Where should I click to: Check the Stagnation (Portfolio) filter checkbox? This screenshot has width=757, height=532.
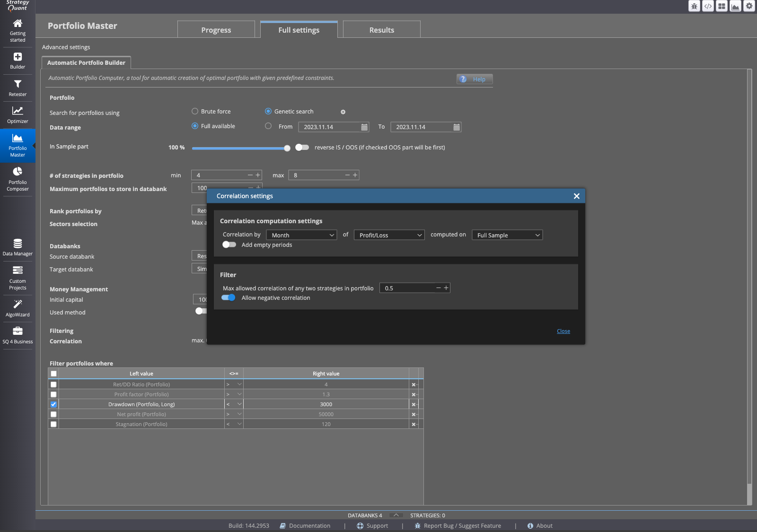coord(53,424)
